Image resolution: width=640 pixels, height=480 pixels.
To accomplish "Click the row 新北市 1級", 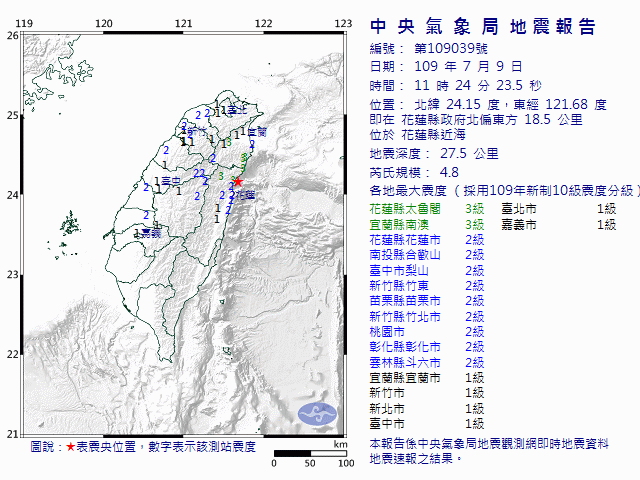I will [427, 408].
